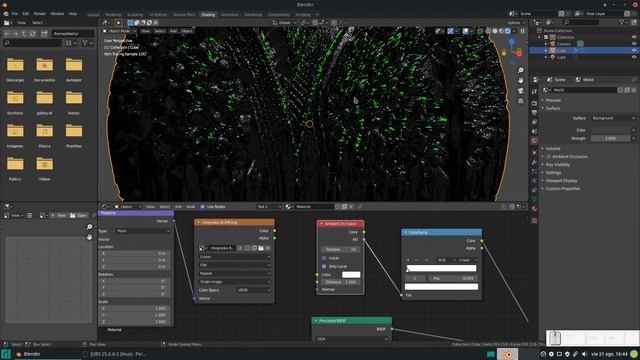Hide Light via eye icon in outliner

coord(634,58)
